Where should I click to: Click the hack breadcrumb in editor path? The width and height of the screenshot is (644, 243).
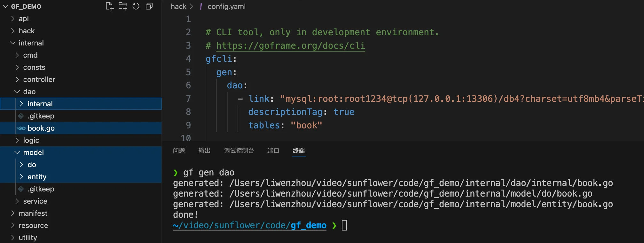(178, 6)
